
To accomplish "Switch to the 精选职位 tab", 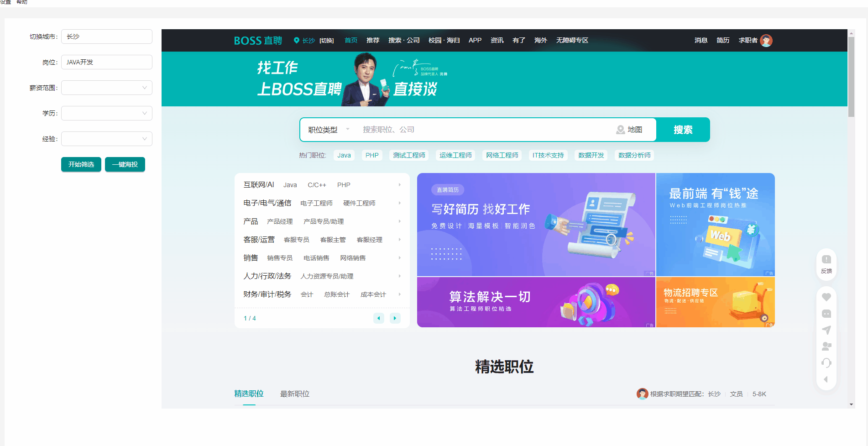I will [x=249, y=394].
